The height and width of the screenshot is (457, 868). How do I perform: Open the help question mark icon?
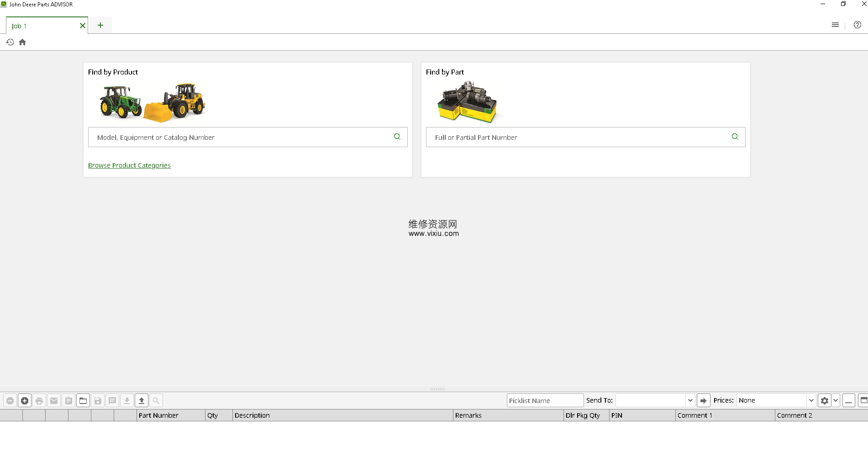pyautogui.click(x=857, y=25)
